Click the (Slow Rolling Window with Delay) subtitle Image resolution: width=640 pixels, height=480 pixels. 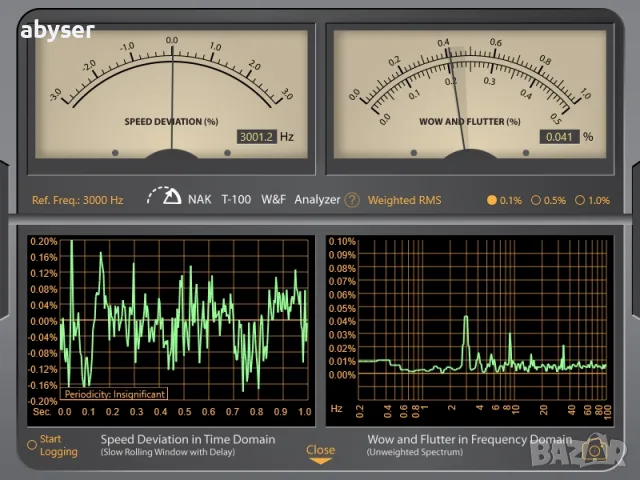(168, 452)
